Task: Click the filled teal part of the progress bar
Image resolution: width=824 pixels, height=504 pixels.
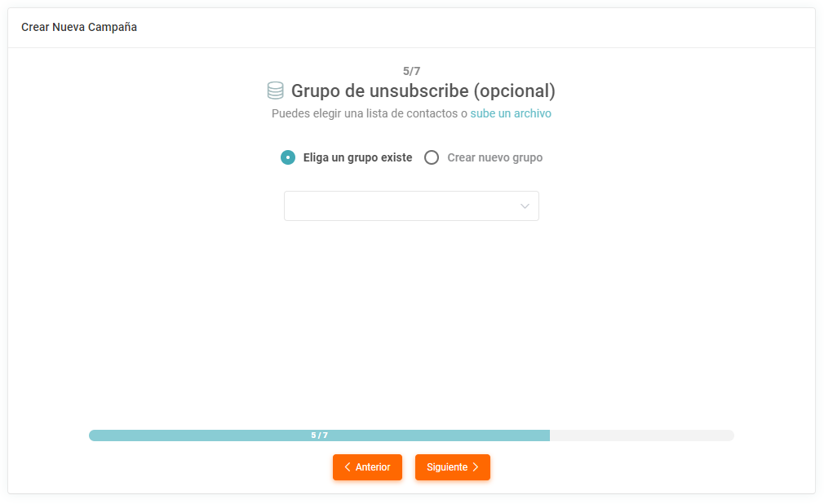Action: pyautogui.click(x=204, y=435)
